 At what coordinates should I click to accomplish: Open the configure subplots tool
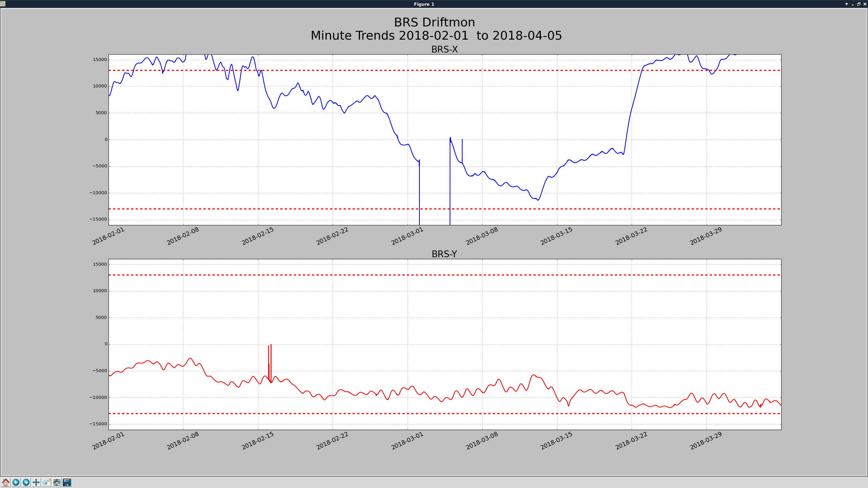pyautogui.click(x=57, y=482)
